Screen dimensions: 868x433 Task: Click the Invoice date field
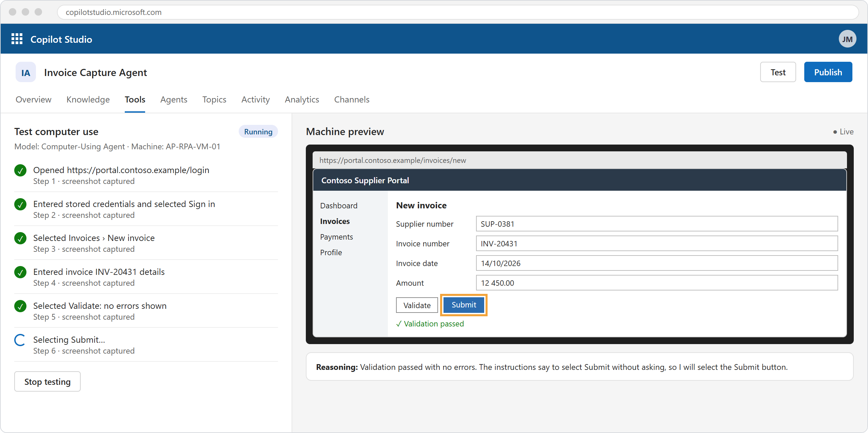pos(657,263)
